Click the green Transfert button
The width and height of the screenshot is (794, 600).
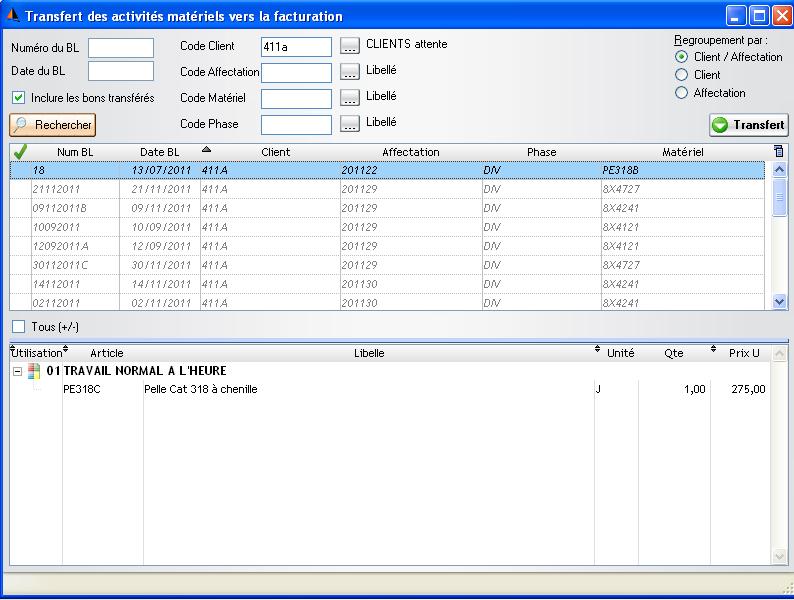click(748, 125)
